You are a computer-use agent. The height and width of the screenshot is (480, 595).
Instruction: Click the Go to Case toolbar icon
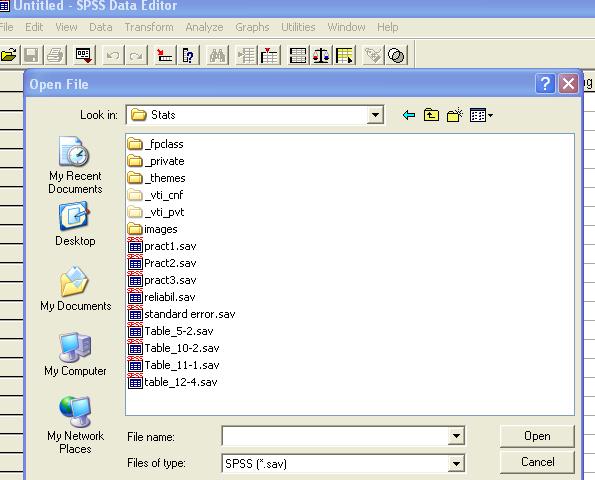(165, 56)
